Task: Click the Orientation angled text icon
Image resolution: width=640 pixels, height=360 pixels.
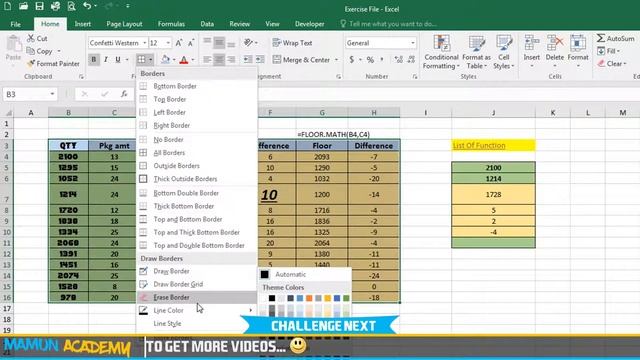Action: tap(249, 42)
